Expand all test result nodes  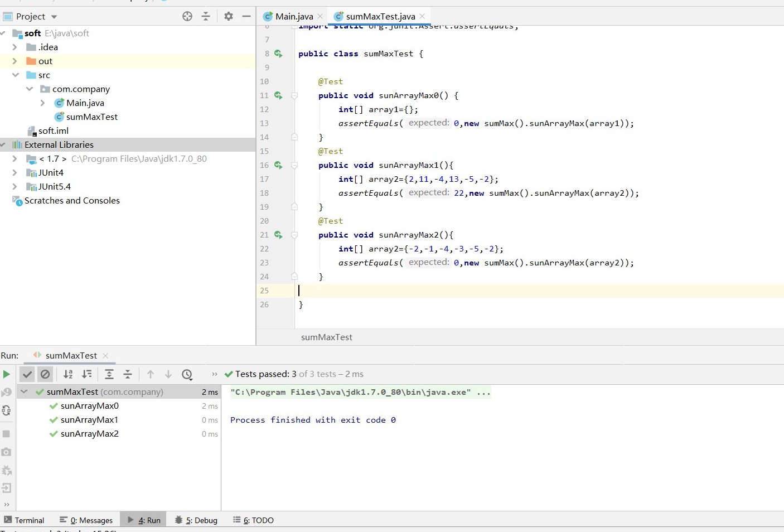[x=109, y=374]
